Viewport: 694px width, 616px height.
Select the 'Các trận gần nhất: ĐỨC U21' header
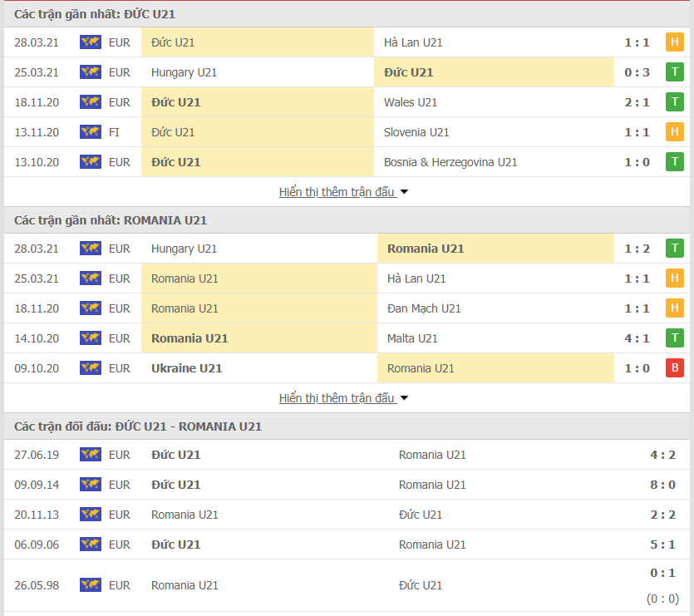95,14
